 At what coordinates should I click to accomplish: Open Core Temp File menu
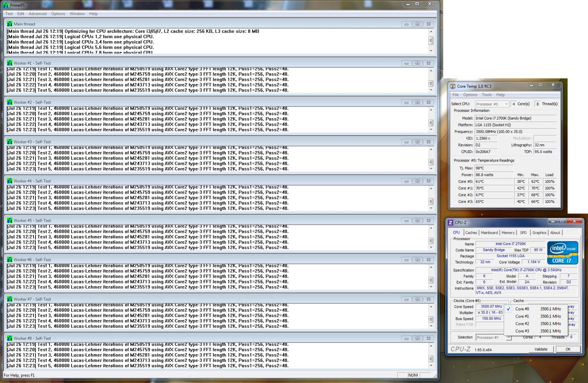pos(455,95)
